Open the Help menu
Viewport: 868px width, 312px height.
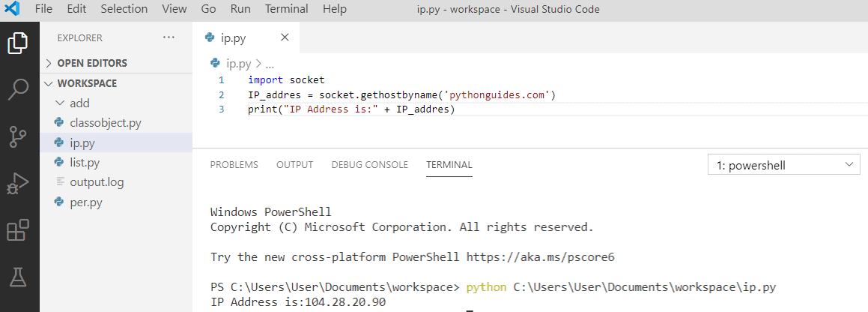[334, 9]
